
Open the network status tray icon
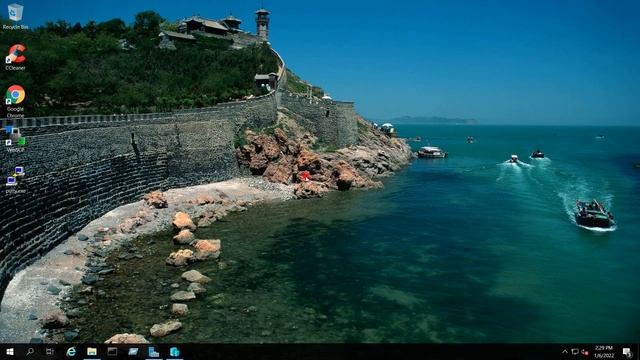coord(575,351)
